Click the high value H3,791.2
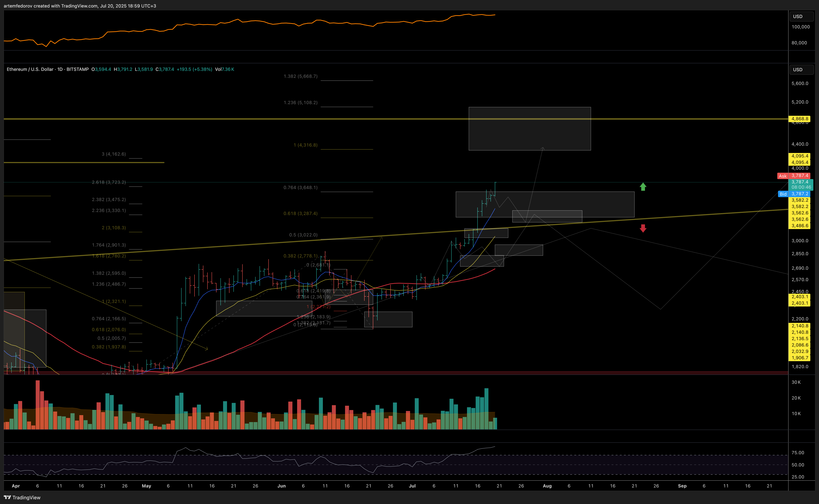This screenshot has width=819, height=504. pyautogui.click(x=123, y=69)
